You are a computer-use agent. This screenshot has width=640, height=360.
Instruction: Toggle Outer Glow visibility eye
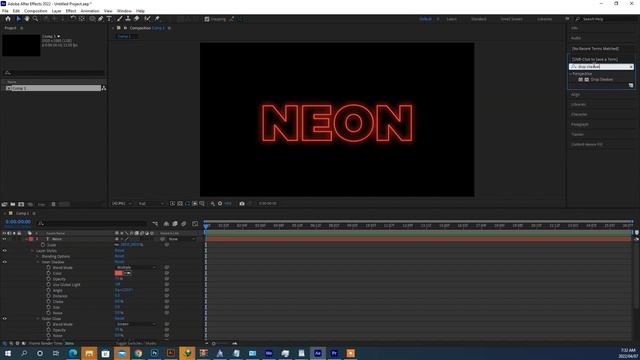pos(4,318)
